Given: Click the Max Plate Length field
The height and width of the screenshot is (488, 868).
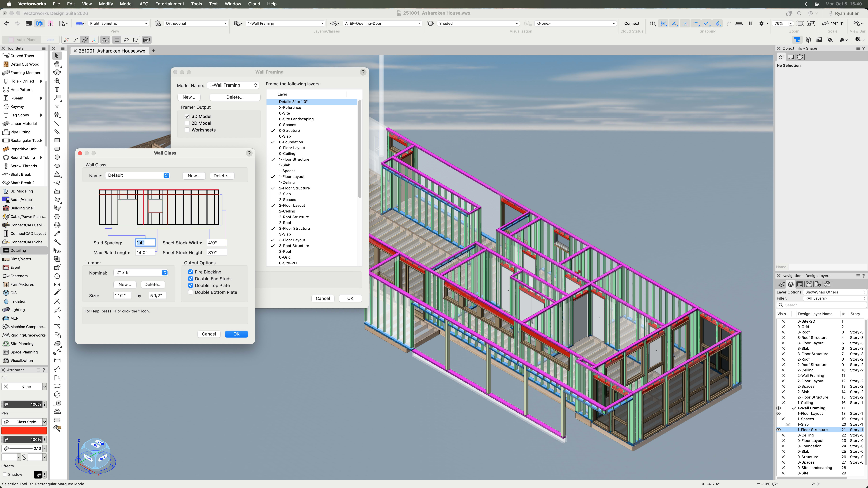Looking at the screenshot, I should 145,253.
